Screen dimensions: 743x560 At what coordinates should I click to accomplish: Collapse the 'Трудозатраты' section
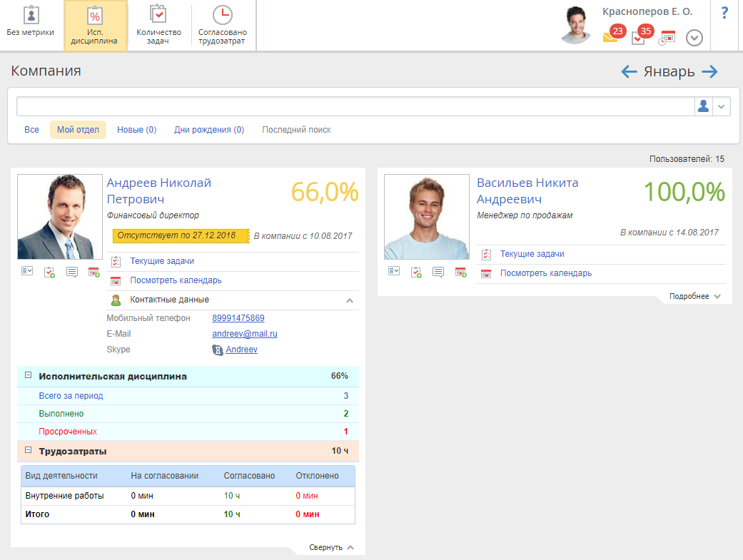[x=29, y=450]
